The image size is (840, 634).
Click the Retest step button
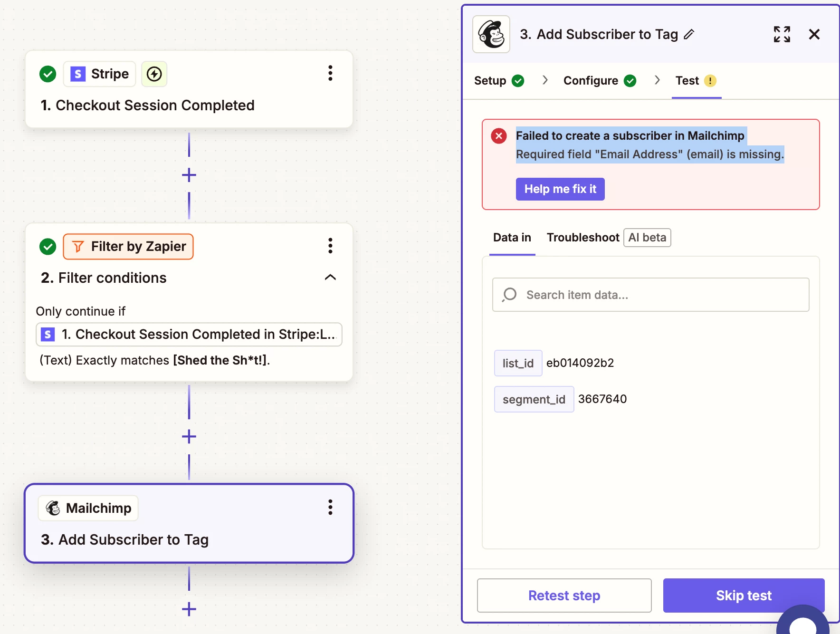point(564,596)
